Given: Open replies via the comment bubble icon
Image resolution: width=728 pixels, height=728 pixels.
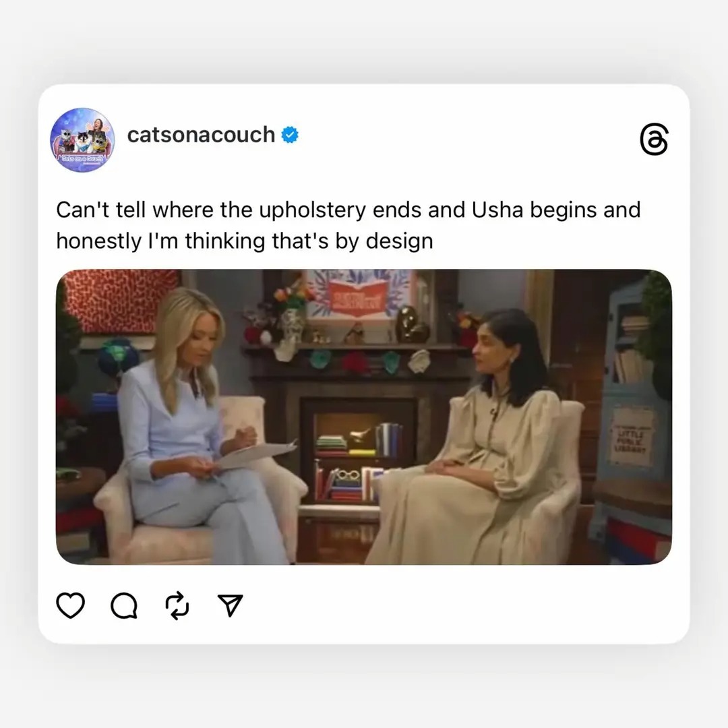Looking at the screenshot, I should click(x=124, y=605).
